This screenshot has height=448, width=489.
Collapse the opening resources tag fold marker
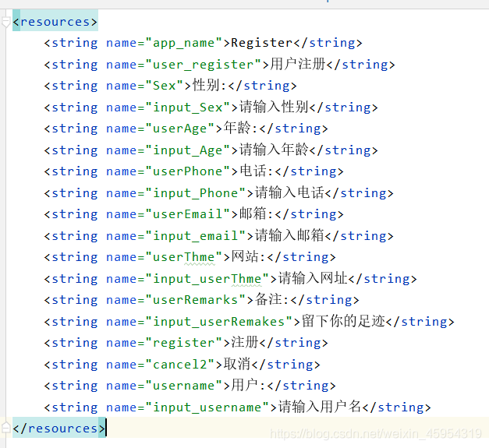(x=5, y=22)
